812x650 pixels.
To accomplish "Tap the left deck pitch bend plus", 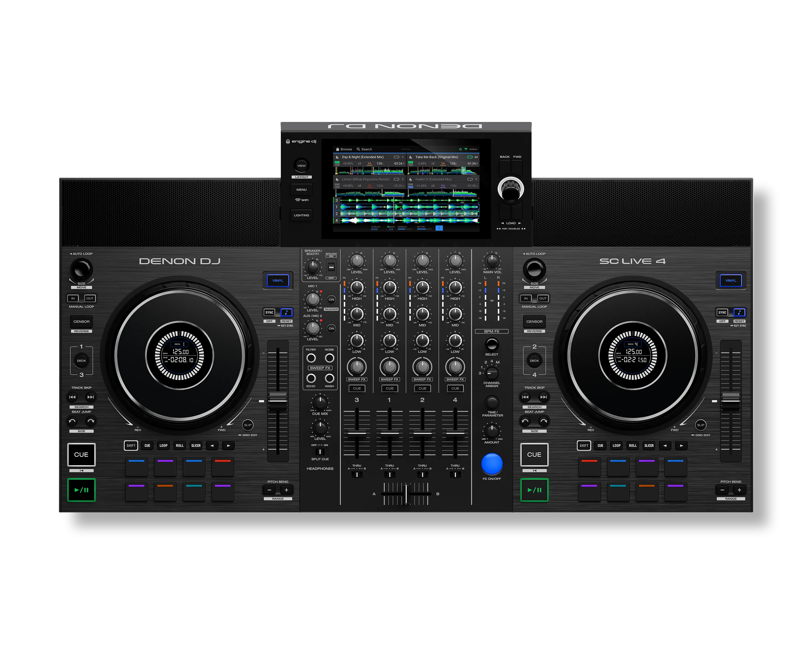I will pos(286,490).
